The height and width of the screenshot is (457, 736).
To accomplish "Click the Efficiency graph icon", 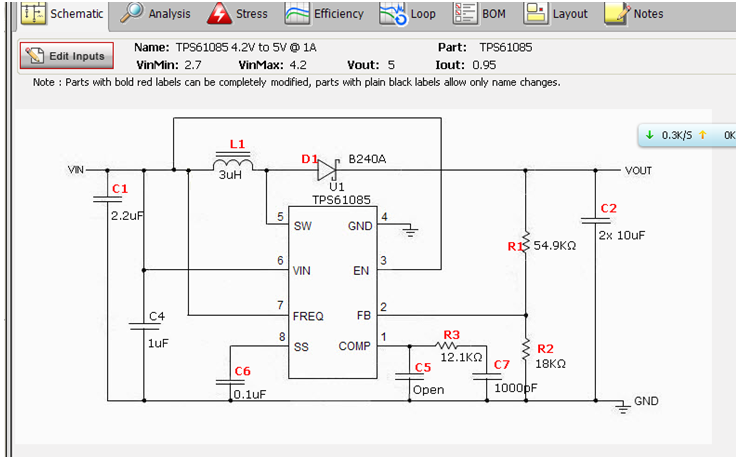I will (x=297, y=14).
